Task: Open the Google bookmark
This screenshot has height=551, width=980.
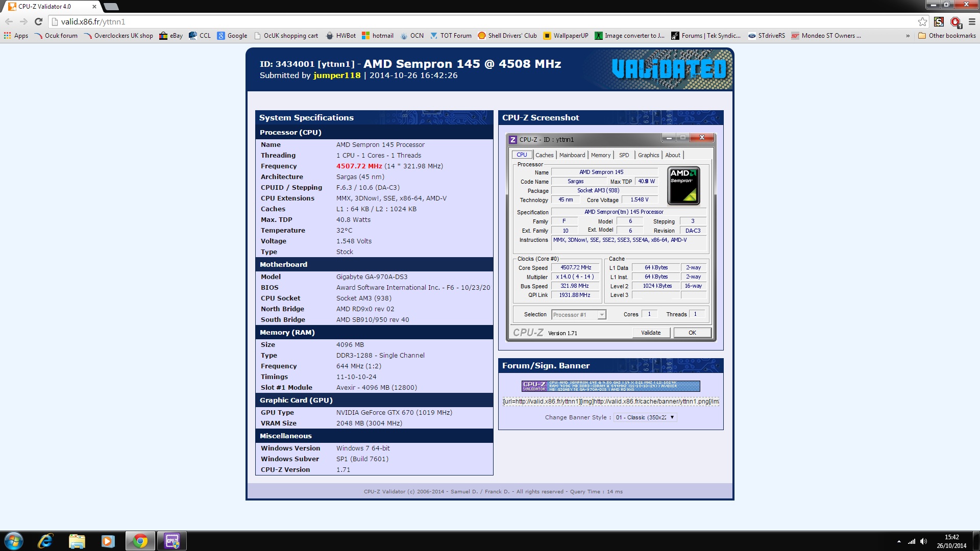Action: click(232, 36)
